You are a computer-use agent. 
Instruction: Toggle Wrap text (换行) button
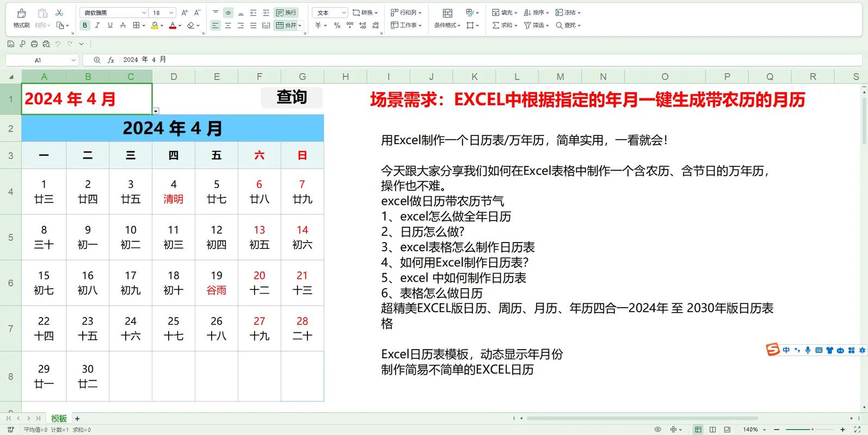pos(286,13)
